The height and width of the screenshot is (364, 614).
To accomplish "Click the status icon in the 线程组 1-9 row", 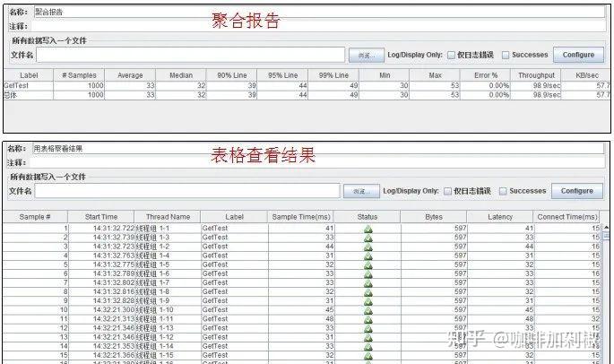I will tap(368, 301).
